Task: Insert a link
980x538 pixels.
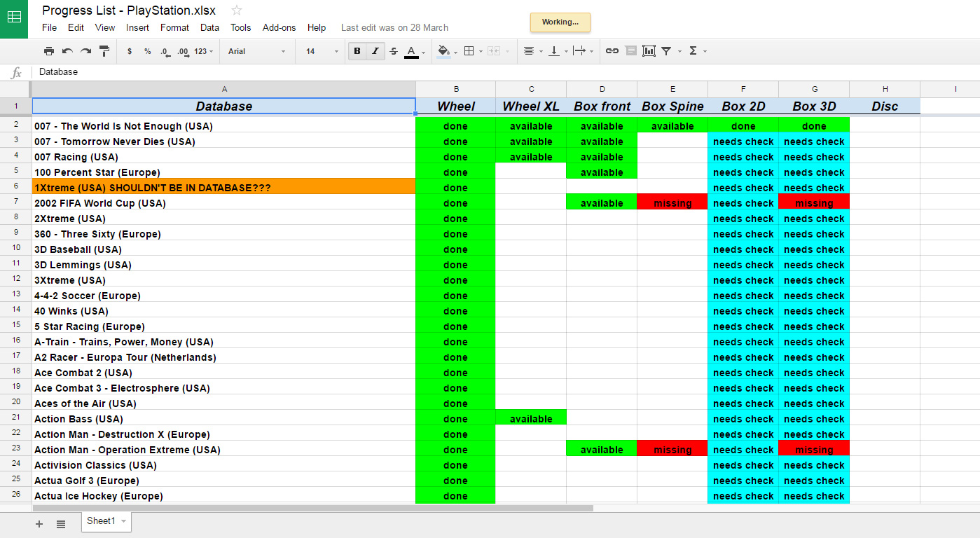Action: pyautogui.click(x=612, y=51)
